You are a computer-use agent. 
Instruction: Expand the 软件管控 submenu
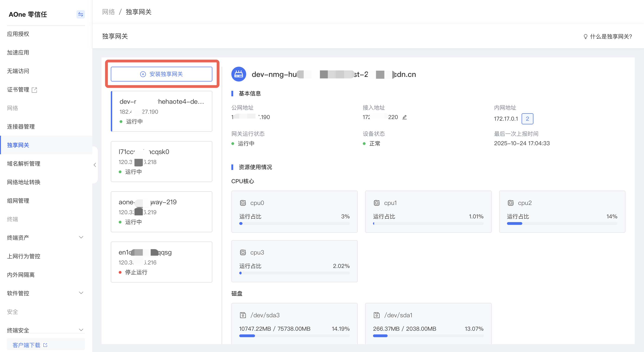pos(81,293)
